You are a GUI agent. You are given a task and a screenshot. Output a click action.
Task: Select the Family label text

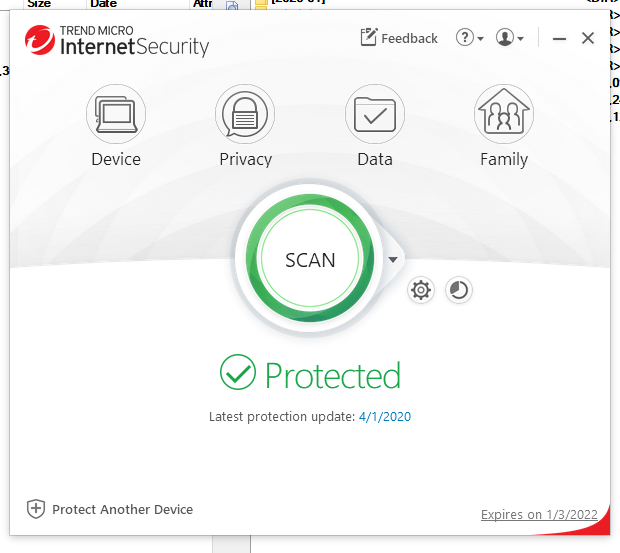point(503,159)
